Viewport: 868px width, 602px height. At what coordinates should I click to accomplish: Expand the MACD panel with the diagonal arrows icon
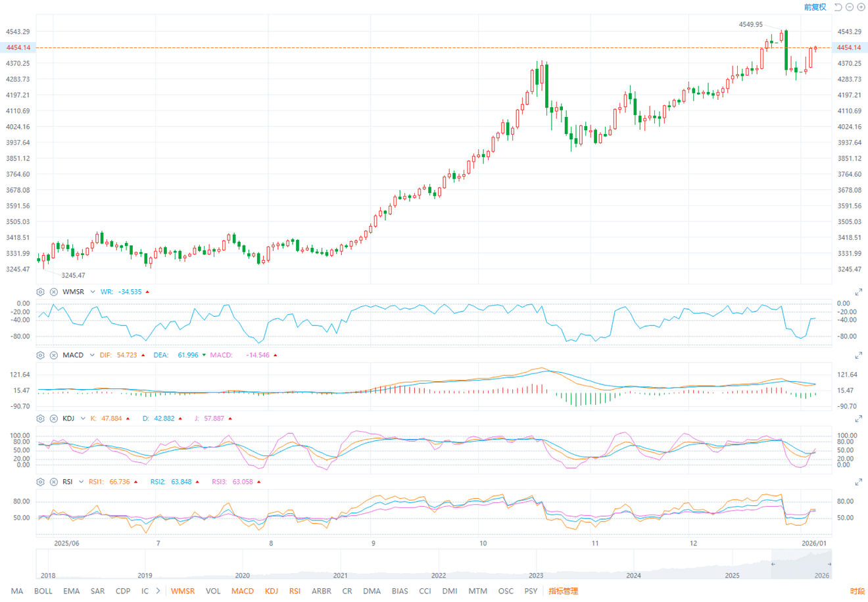(858, 355)
